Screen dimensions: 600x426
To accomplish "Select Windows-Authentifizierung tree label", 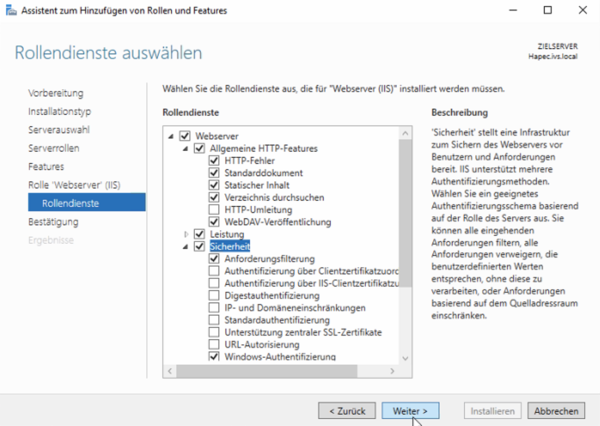I will [x=280, y=356].
